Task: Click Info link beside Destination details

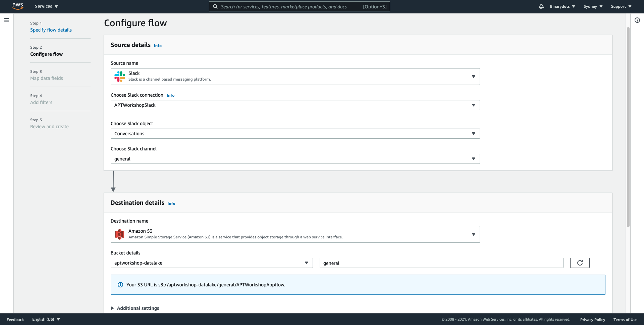Action: coord(171,203)
